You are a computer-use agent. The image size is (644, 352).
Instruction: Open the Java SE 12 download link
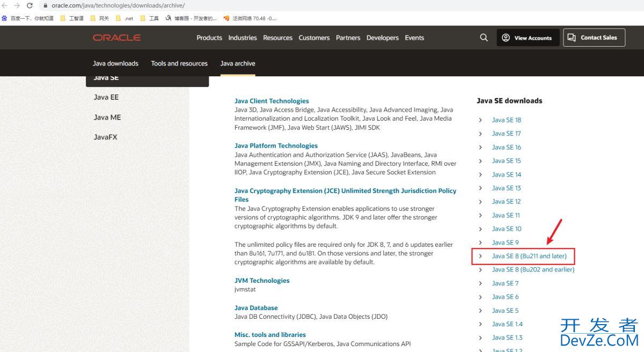[x=507, y=201]
